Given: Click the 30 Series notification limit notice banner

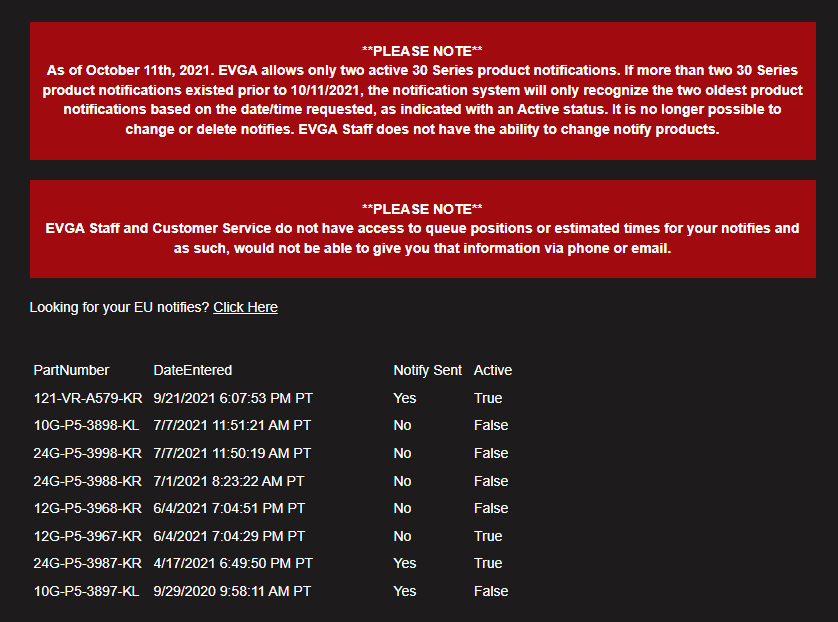Looking at the screenshot, I should (x=422, y=91).
